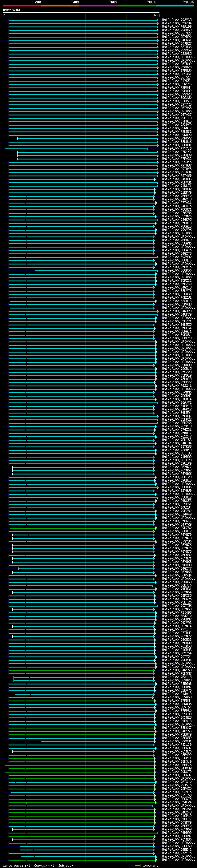197x868 pixels.
Task: Open hit UniRef100_P49199
Action: pos(177,26)
